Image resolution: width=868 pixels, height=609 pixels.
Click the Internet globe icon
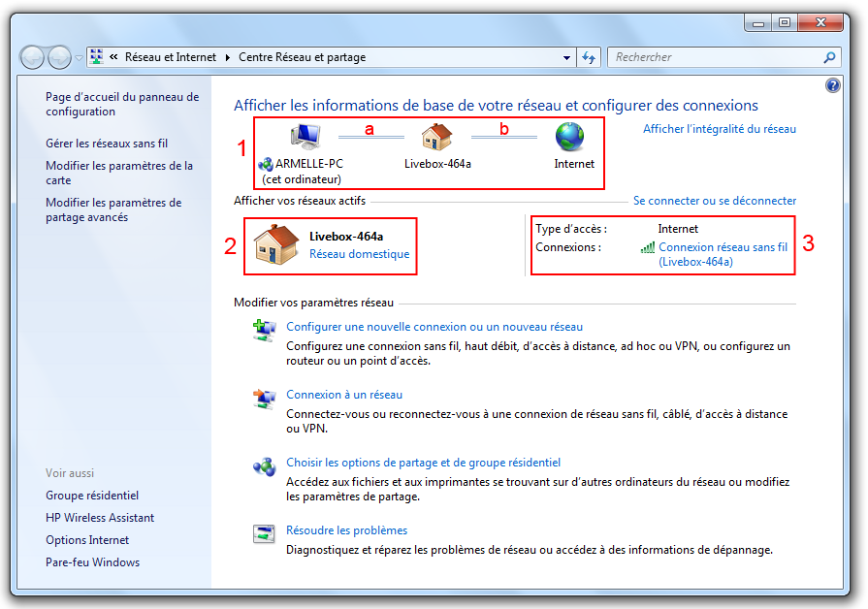(569, 137)
